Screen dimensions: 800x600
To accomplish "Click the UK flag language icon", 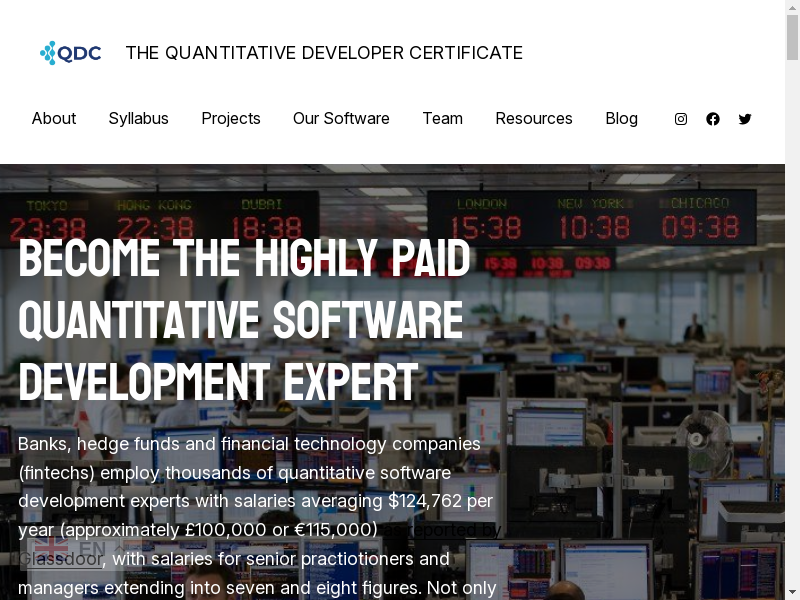I will [52, 549].
